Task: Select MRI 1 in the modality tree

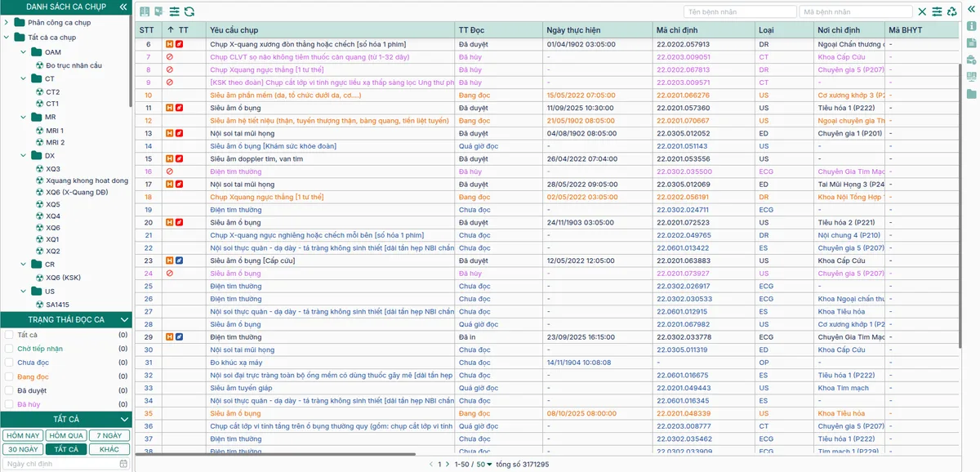Action: tap(55, 131)
